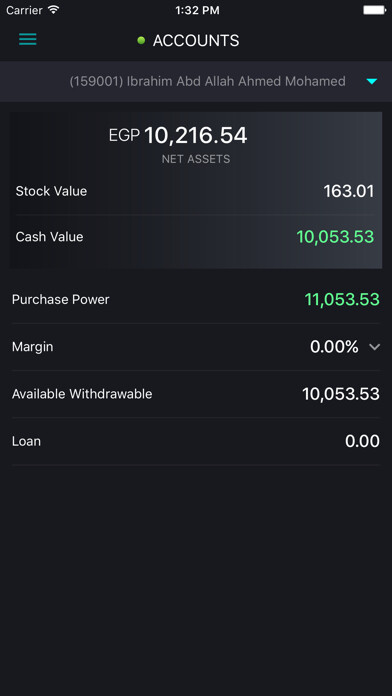
Task: Tap the NET ASSETS label
Action: click(196, 159)
